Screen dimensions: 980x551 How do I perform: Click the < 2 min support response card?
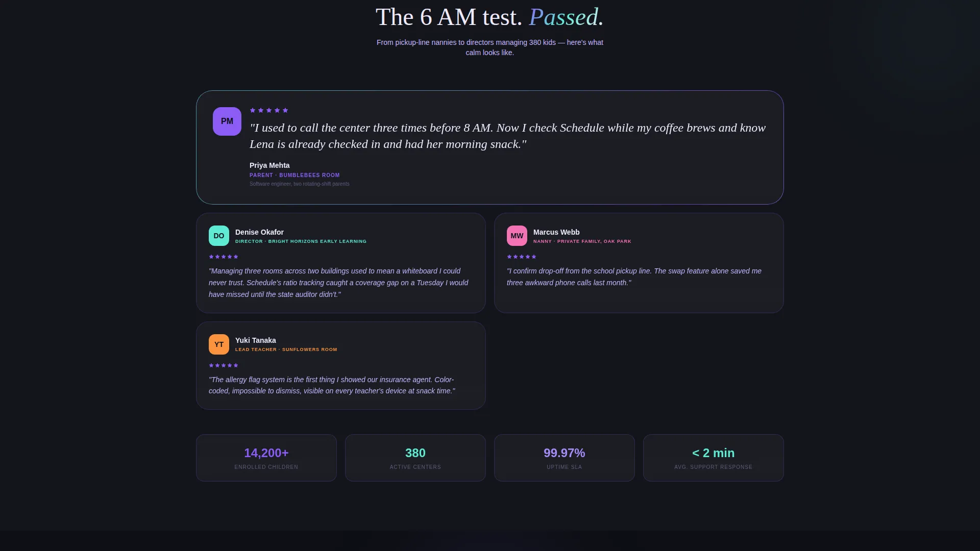714,458
